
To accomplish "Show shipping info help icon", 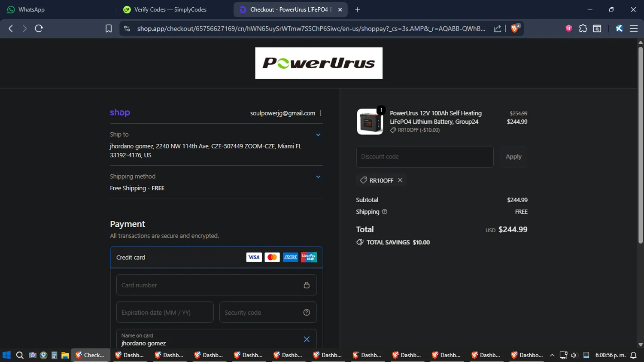I will click(384, 212).
